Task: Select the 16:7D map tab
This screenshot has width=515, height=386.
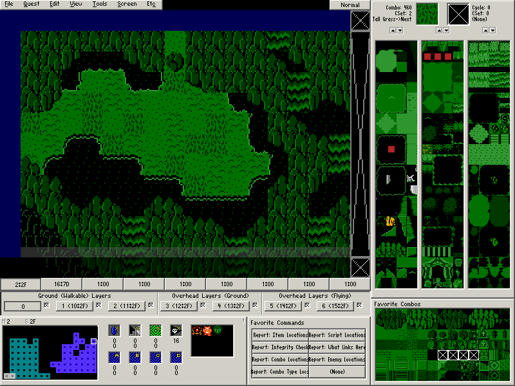Action: tap(61, 284)
